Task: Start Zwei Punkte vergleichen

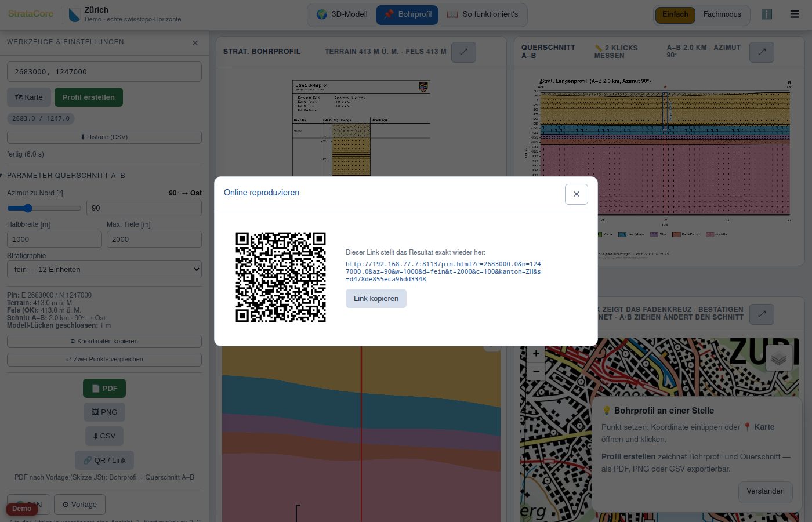Action: [x=104, y=359]
